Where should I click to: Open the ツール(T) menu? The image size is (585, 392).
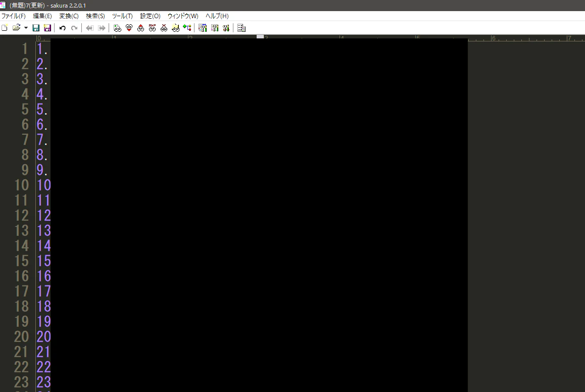[x=122, y=16]
